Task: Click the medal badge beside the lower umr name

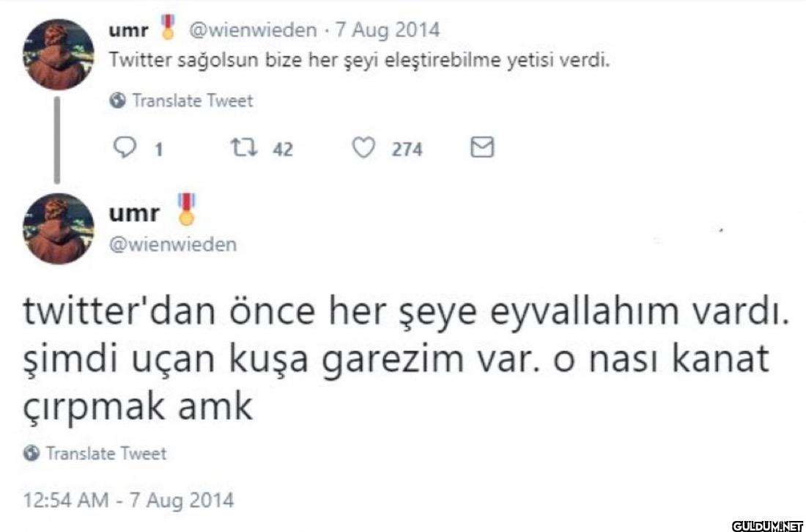Action: click(188, 209)
